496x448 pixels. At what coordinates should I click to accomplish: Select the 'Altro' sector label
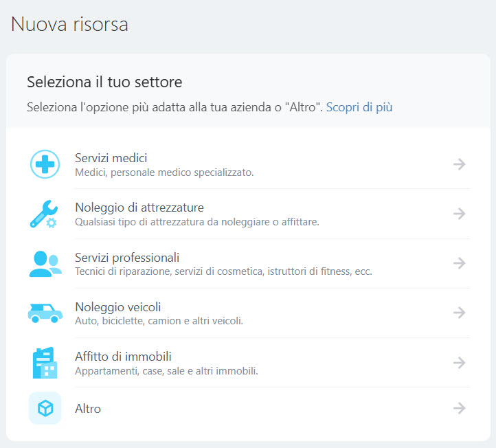pyautogui.click(x=88, y=409)
